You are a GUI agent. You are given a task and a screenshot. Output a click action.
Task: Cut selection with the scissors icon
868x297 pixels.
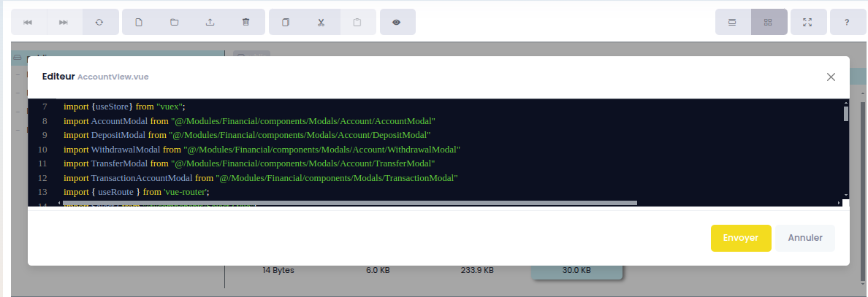point(321,22)
